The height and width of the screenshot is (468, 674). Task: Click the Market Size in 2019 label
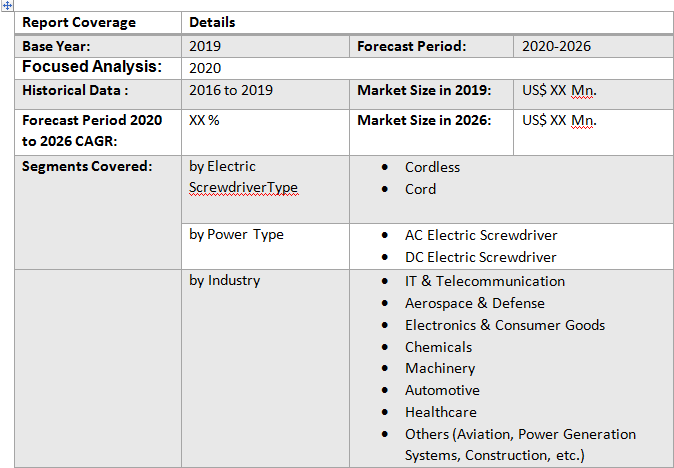[424, 90]
